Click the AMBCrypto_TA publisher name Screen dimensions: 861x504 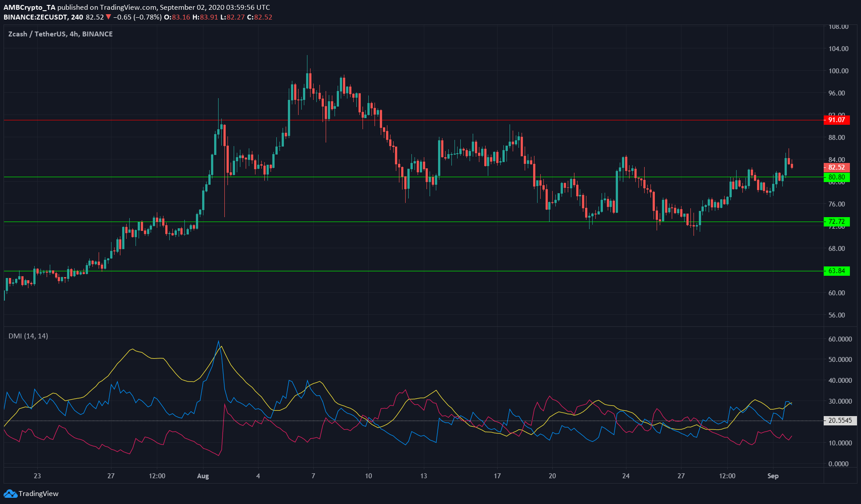tap(29, 8)
